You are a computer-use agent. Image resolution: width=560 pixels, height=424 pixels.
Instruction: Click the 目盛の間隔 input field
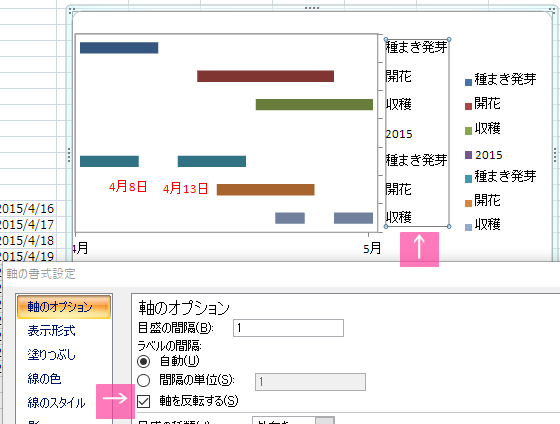click(x=288, y=328)
